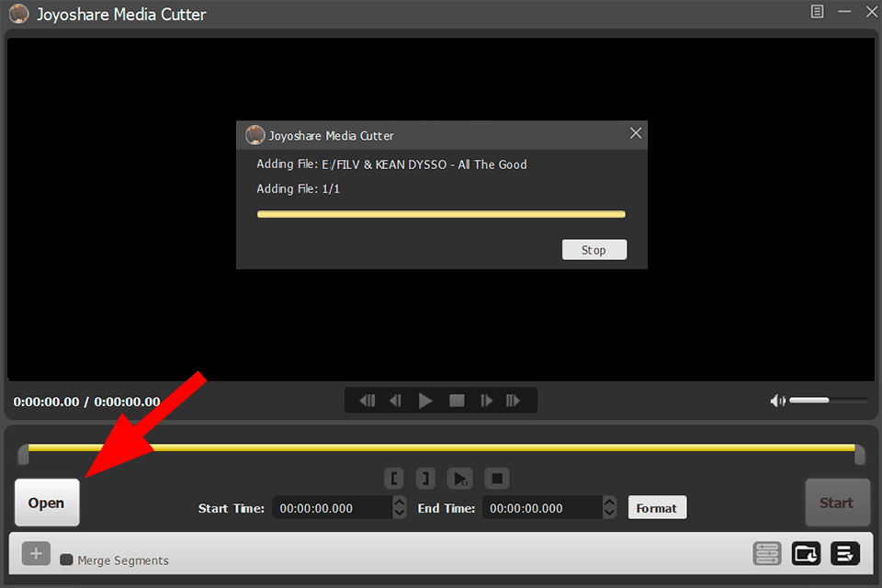Click inside the Start Time input field
This screenshot has width=882, height=588.
pyautogui.click(x=333, y=507)
